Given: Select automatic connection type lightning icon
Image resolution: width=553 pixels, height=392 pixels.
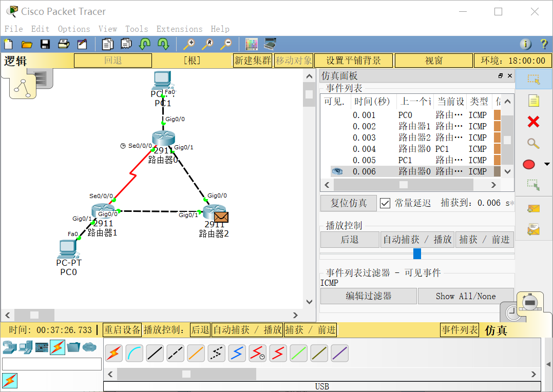Looking at the screenshot, I should point(114,353).
